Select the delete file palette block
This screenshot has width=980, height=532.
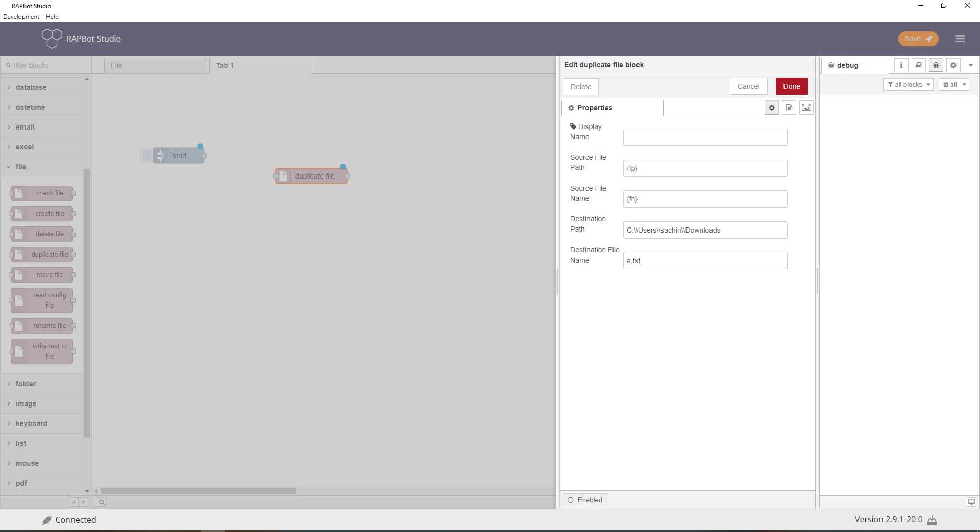pyautogui.click(x=42, y=234)
